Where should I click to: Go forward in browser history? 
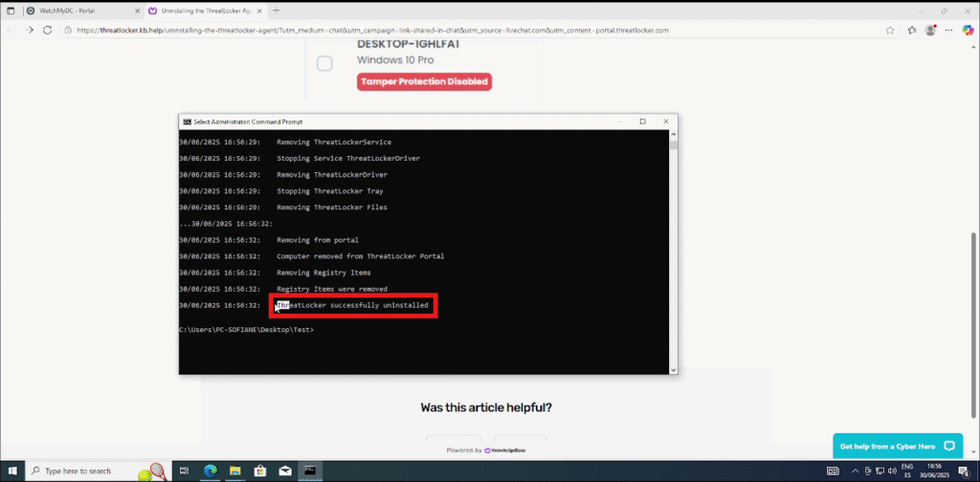coord(29,30)
